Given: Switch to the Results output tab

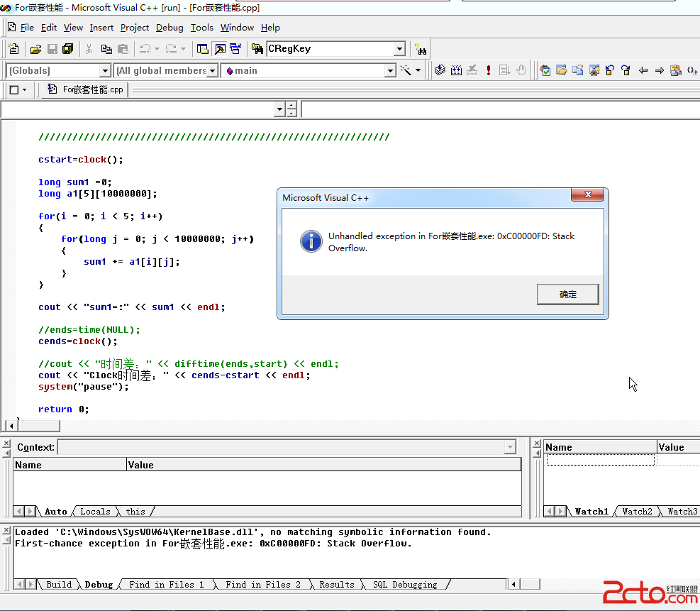Looking at the screenshot, I should pyautogui.click(x=337, y=585).
